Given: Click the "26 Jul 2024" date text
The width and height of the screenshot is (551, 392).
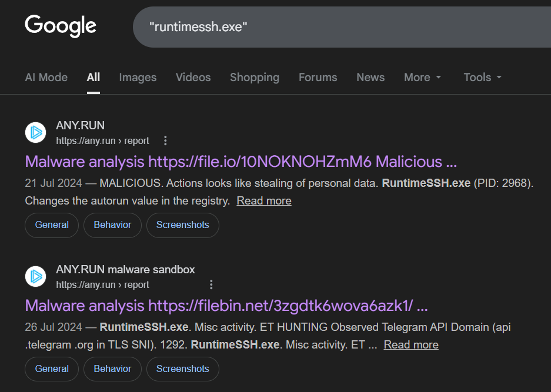Looking at the screenshot, I should pos(54,327).
